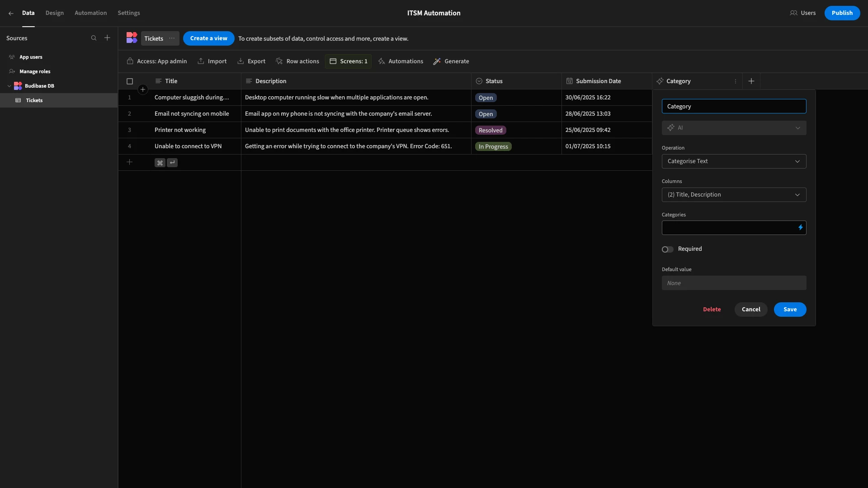
Task: Save the Category column
Action: [790, 310]
